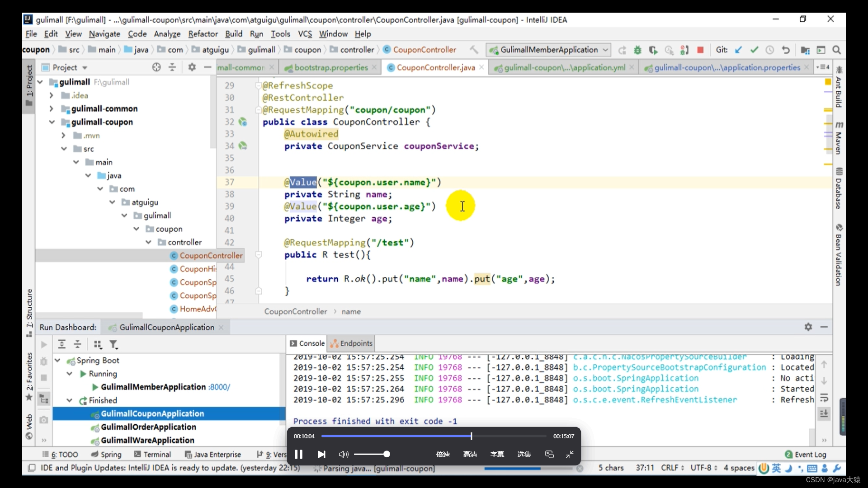The image size is (868, 488).
Task: Open the VCS menu
Action: pyautogui.click(x=305, y=34)
